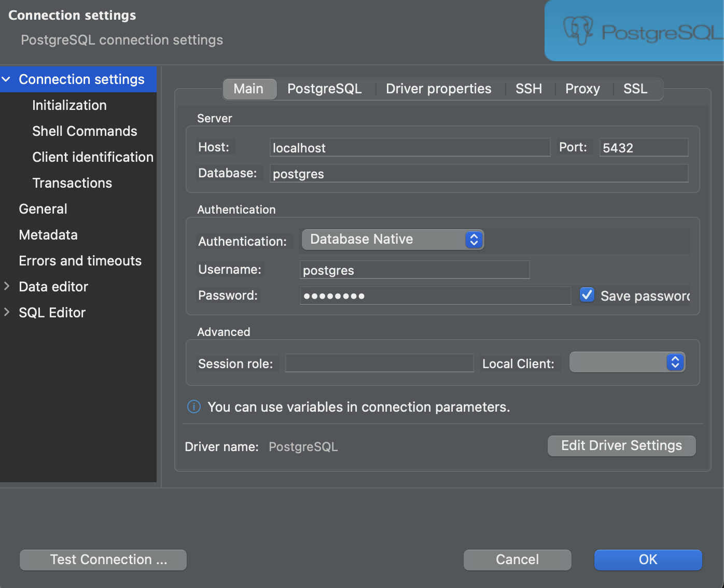Focus the Database input field
The width and height of the screenshot is (724, 588).
click(x=479, y=173)
